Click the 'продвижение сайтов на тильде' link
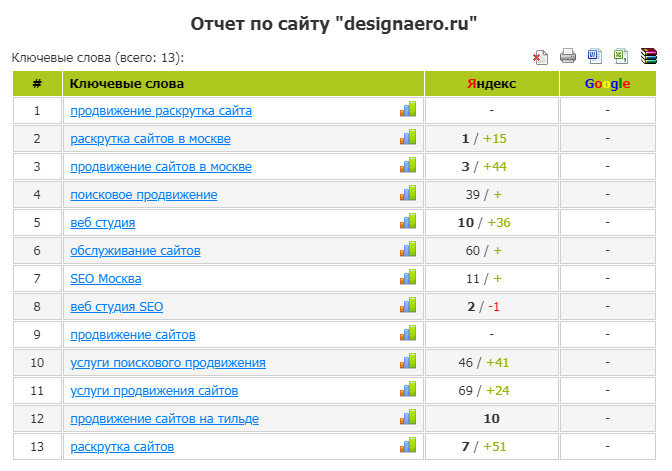This screenshot has width=672, height=471. pos(165,419)
